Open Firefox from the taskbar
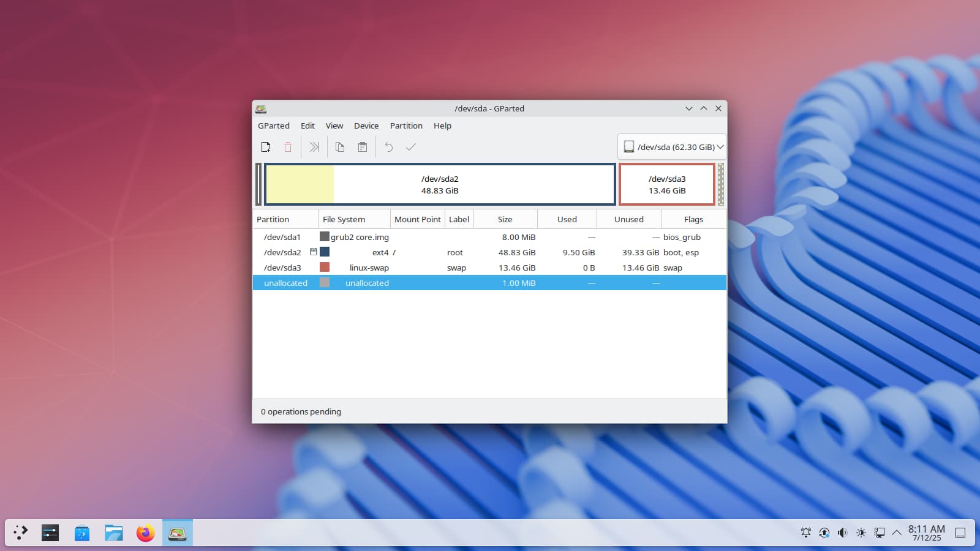 (x=145, y=533)
